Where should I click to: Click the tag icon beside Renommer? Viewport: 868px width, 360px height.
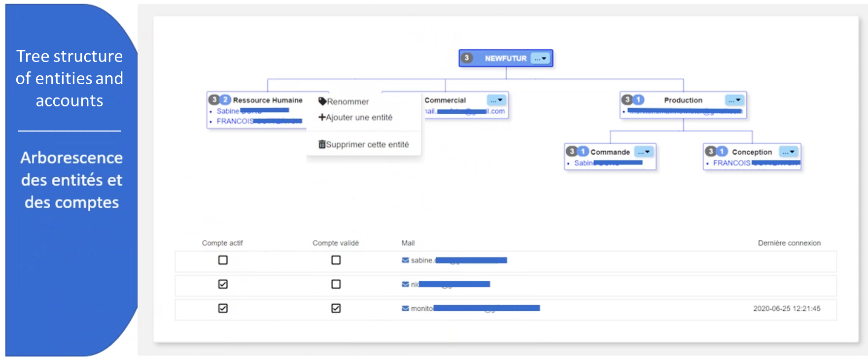pyautogui.click(x=322, y=101)
